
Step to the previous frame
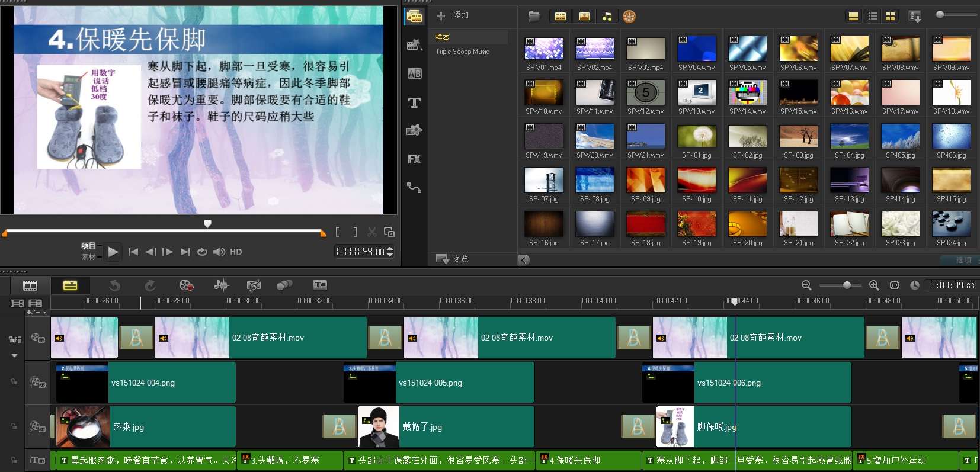150,252
